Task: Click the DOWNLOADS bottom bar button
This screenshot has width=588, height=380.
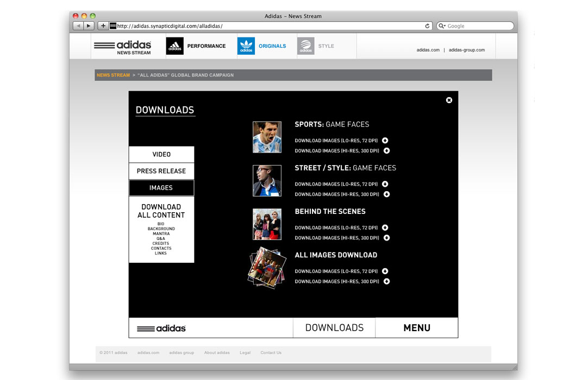Action: pyautogui.click(x=334, y=328)
